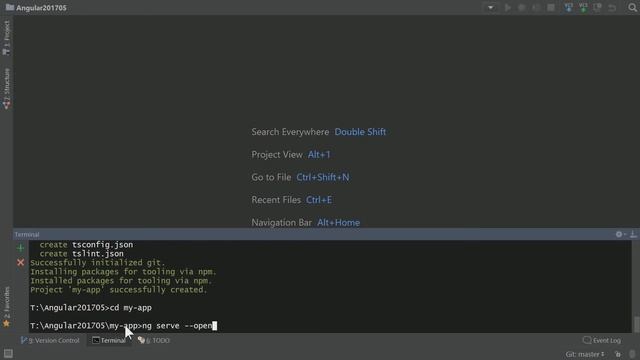Click 'Installing packages for tooling via npm.' line
Image resolution: width=640 pixels, height=360 pixels.
point(123,271)
